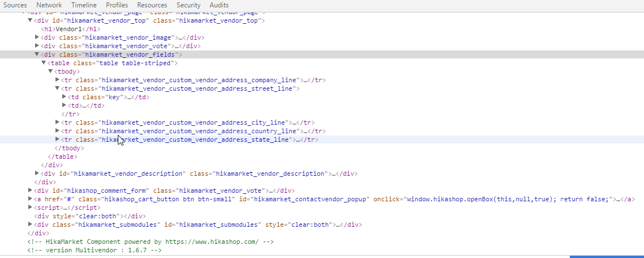Click the id hikamarket_contactvendor_popup attribute value
This screenshot has height=258, width=644.
pos(310,199)
